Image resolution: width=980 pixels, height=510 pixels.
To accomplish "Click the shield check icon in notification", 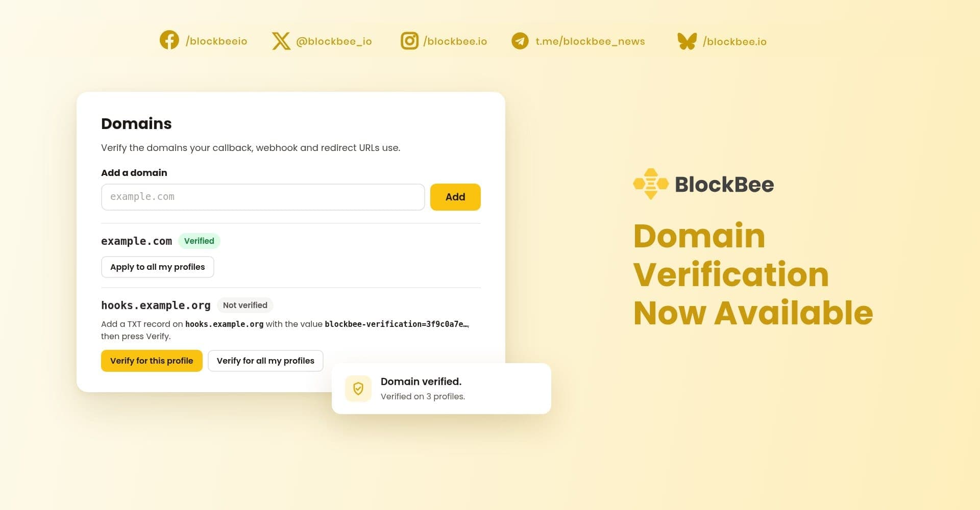I will coord(358,389).
